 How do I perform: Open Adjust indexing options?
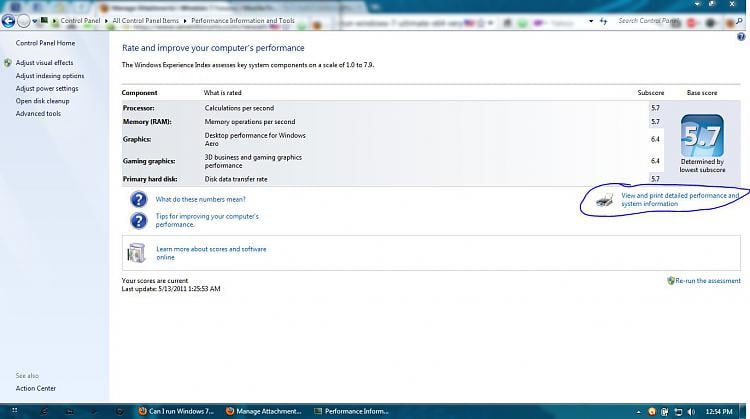pos(50,76)
